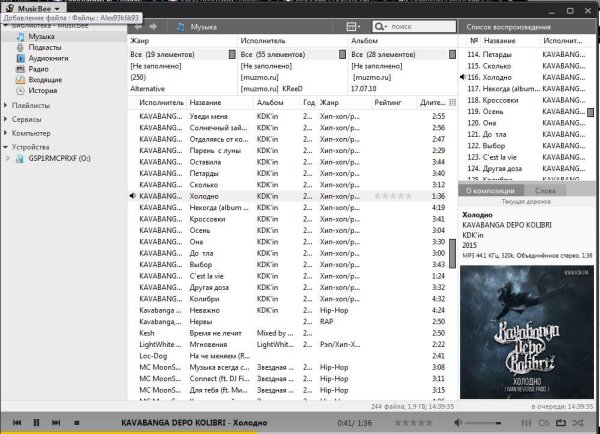Toggle repeat mode
This screenshot has width=600, height=434.
[x=561, y=423]
